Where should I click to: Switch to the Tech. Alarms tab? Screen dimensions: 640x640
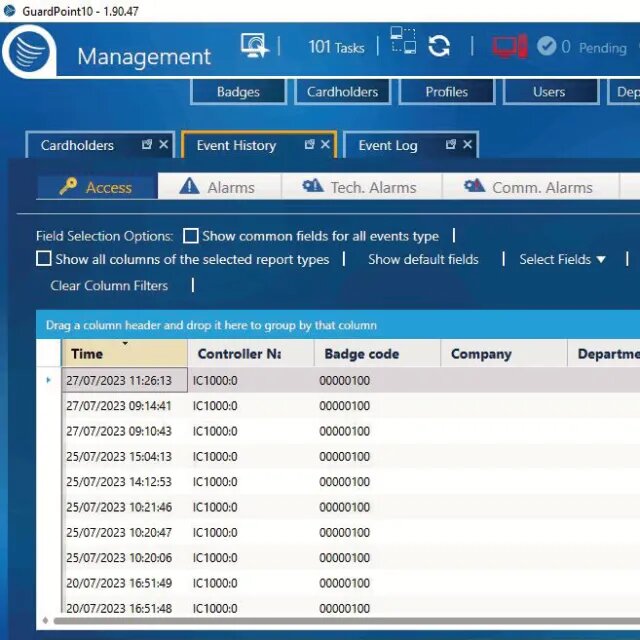[x=361, y=187]
